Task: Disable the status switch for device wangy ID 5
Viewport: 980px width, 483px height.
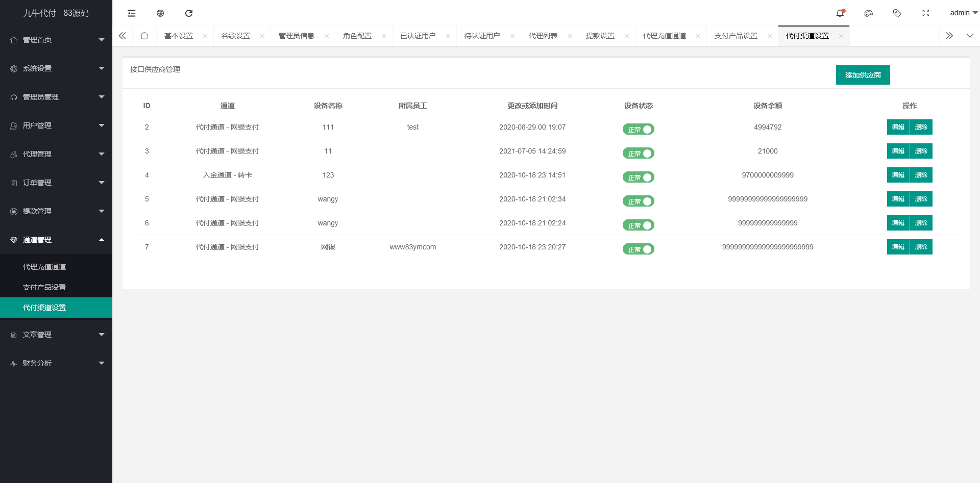Action: 638,201
